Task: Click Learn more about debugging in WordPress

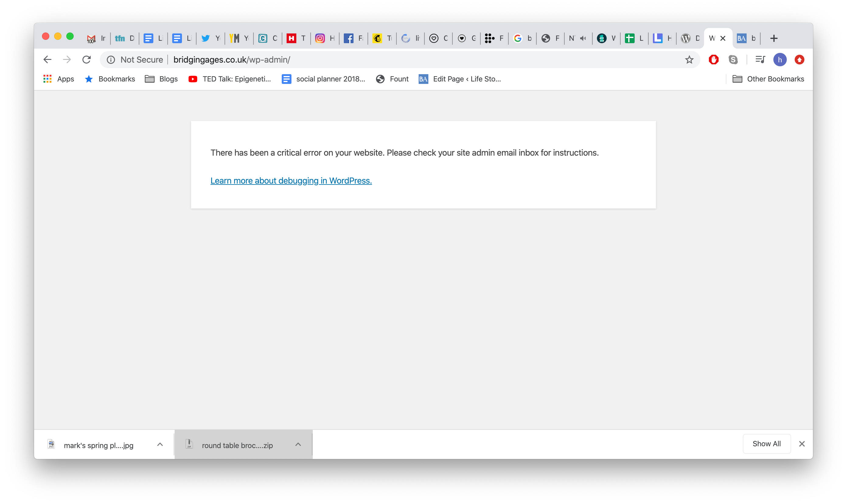Action: coord(291,181)
